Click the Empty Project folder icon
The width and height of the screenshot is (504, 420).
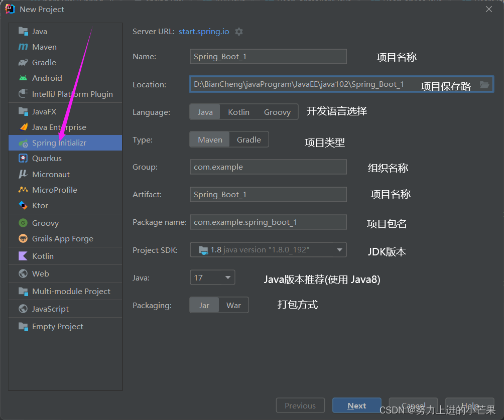pos(23,326)
